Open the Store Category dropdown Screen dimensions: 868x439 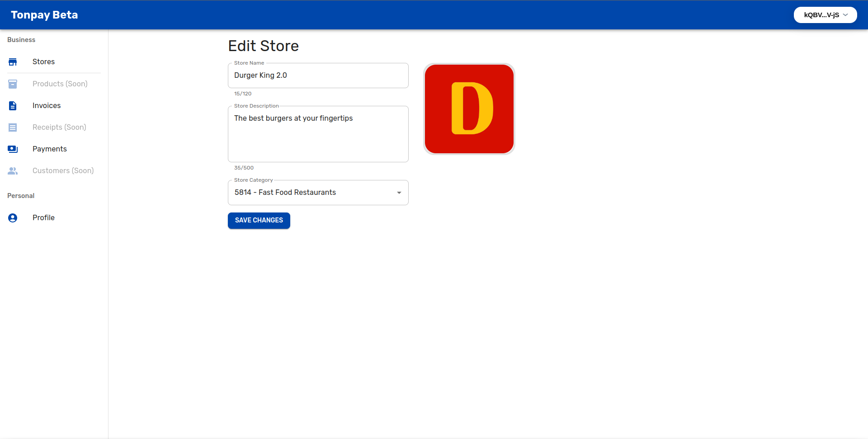coord(318,193)
